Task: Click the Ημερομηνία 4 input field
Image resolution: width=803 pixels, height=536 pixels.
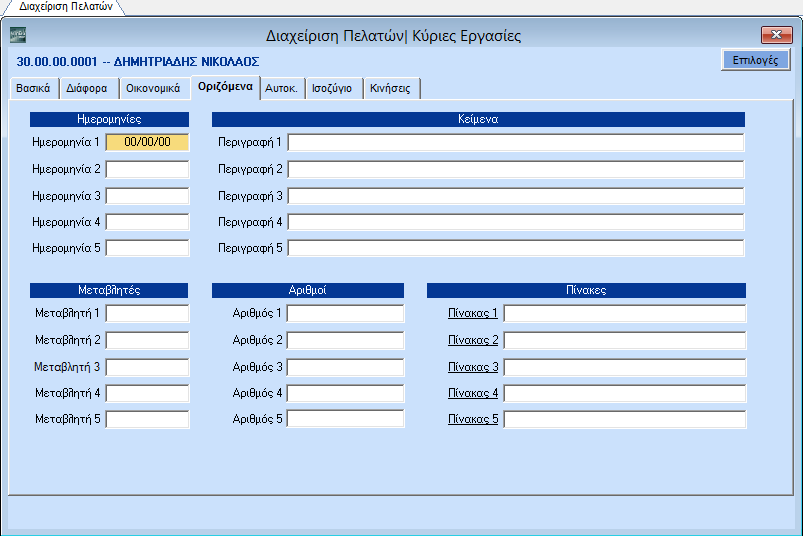Action: point(147,222)
